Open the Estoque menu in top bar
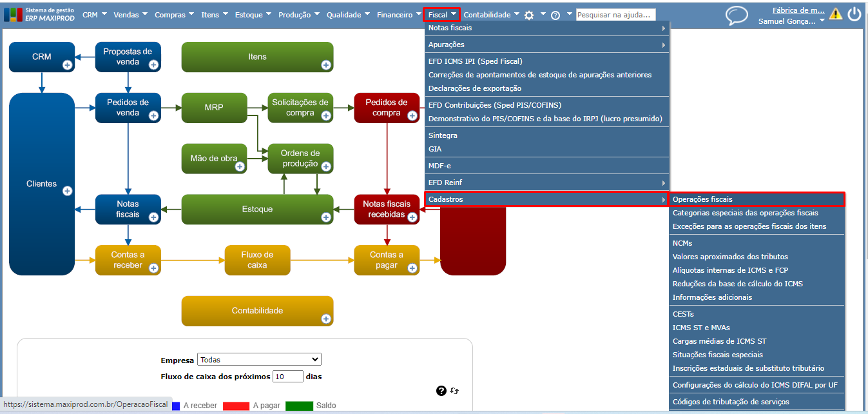Viewport: 868px width, 414px height. (x=253, y=15)
